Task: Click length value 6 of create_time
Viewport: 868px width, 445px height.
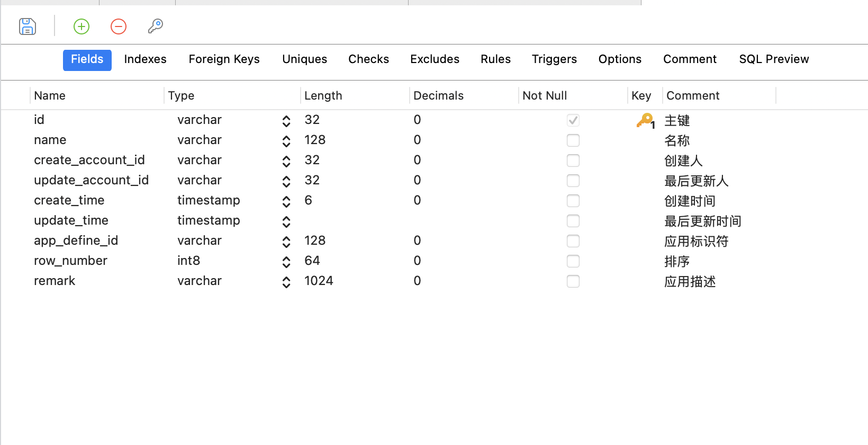Action: pyautogui.click(x=309, y=201)
